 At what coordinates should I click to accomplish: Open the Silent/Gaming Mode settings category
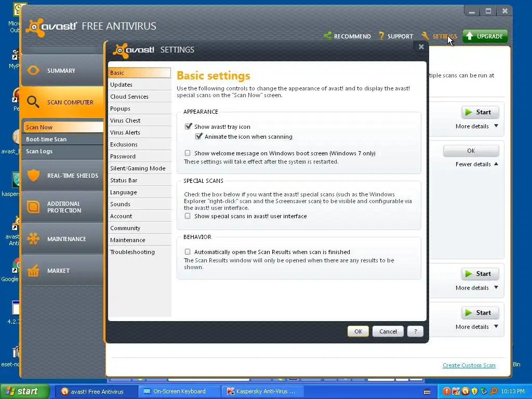click(x=139, y=168)
